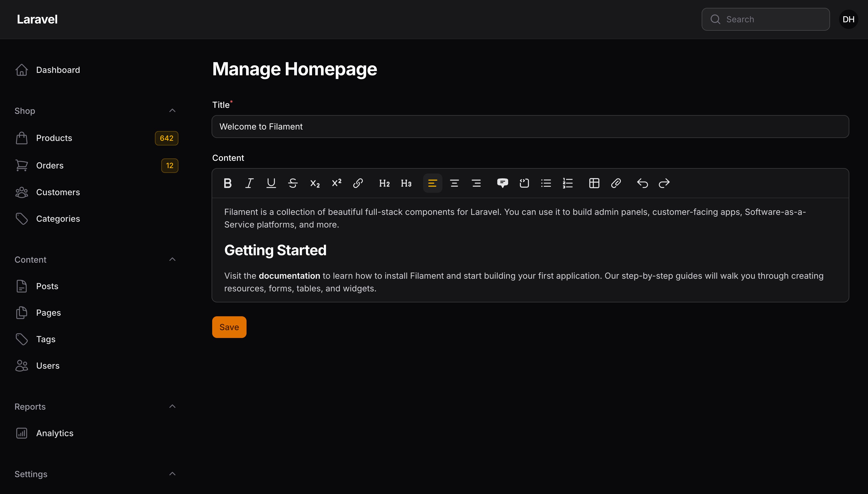Click the Tags tag icon
The width and height of the screenshot is (868, 494).
[22, 339]
